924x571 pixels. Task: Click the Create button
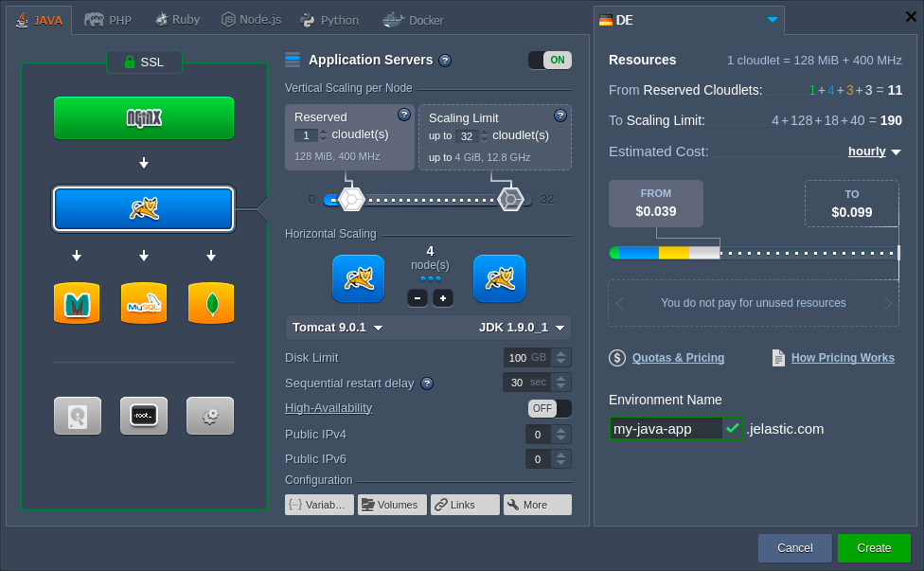click(x=873, y=547)
